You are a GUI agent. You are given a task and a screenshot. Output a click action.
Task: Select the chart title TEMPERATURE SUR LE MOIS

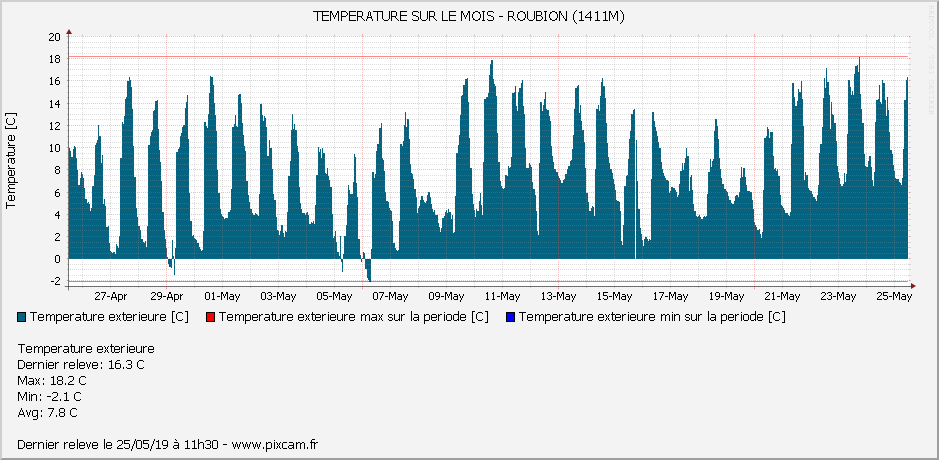[x=470, y=17]
